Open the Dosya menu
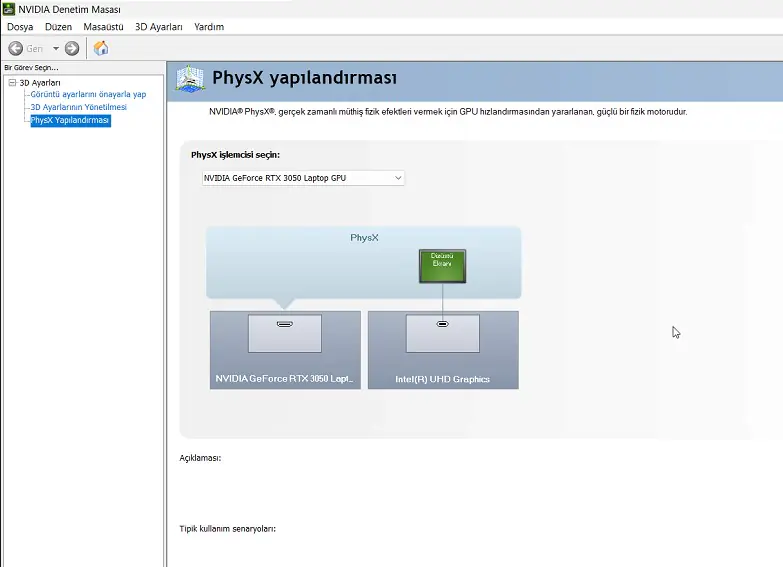 point(20,27)
